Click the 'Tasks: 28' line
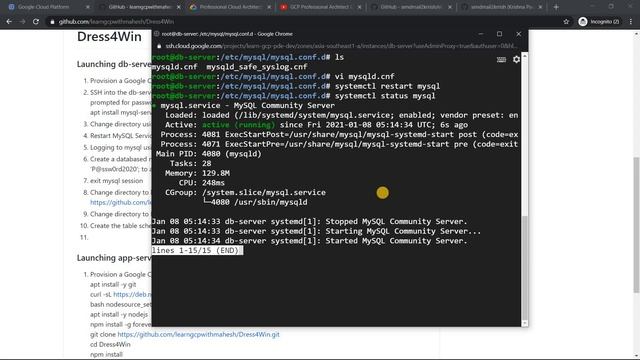 pos(191,164)
